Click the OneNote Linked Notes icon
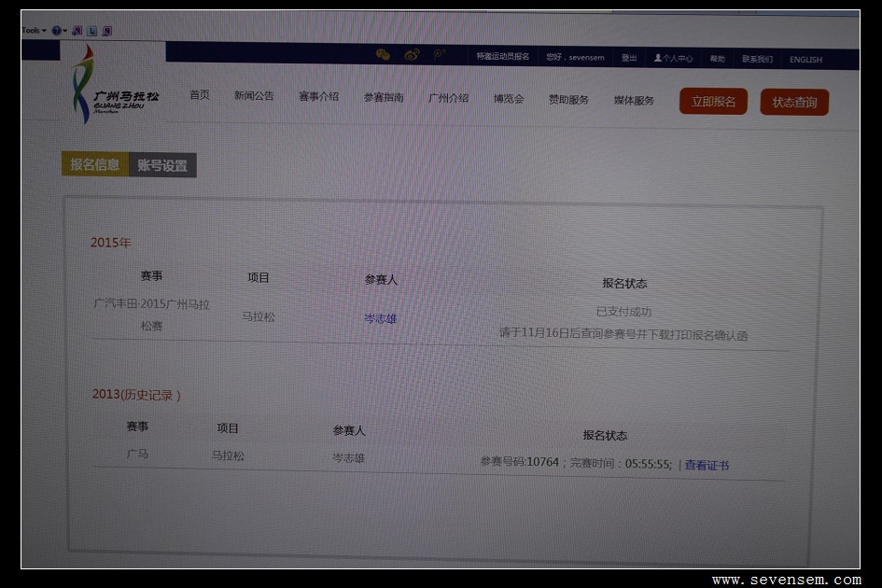This screenshot has width=882, height=588. [x=107, y=31]
